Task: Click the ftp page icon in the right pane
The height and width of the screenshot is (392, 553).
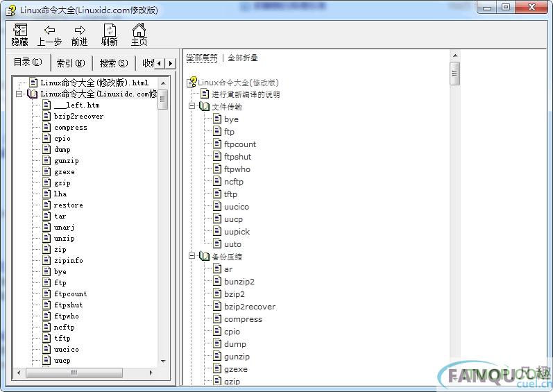Action: tap(218, 132)
